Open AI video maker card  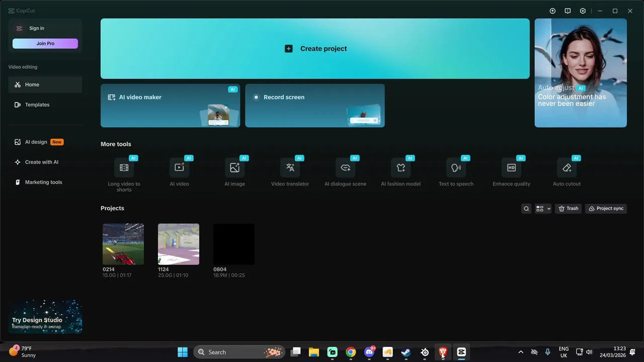[170, 106]
